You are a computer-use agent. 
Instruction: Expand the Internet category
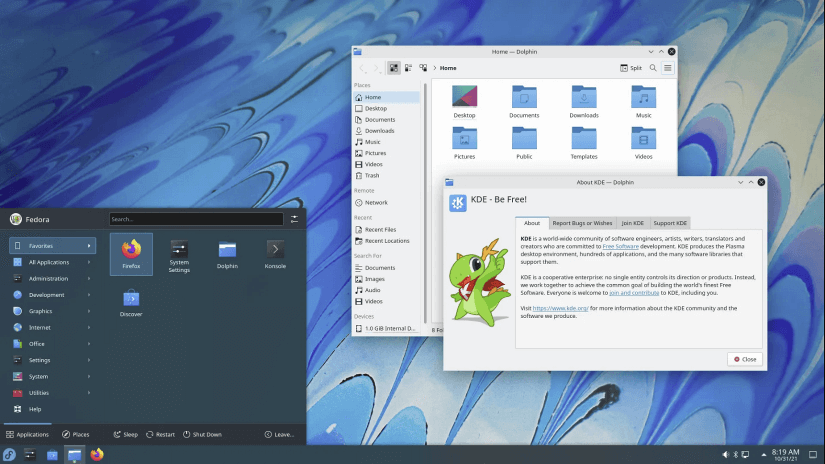[x=53, y=327]
